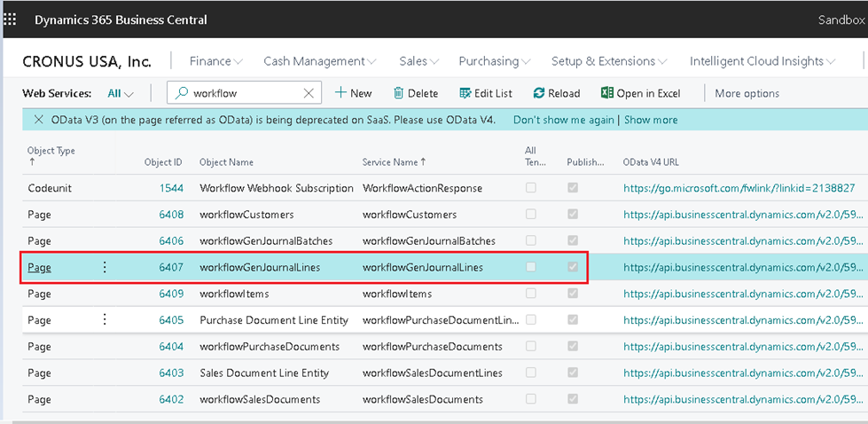Toggle Published checkbox for workflowGenJournalLines
Viewport: 868px width, 424px height.
(573, 267)
